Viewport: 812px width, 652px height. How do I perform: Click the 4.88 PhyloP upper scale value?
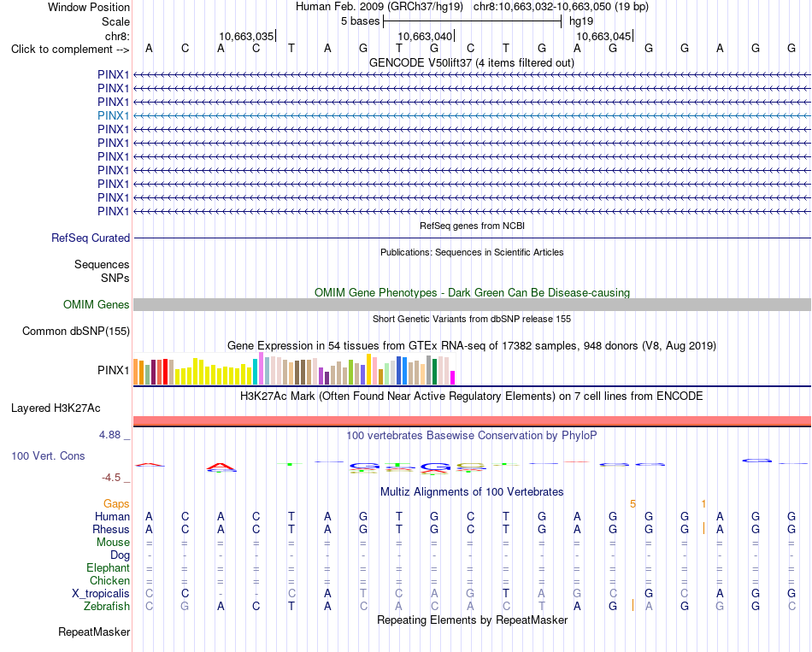point(109,434)
